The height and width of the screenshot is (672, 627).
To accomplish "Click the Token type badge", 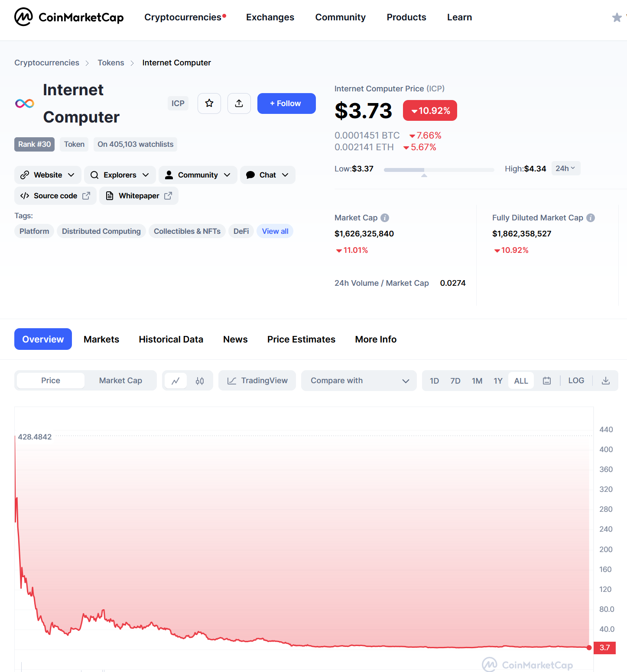I will point(74,144).
